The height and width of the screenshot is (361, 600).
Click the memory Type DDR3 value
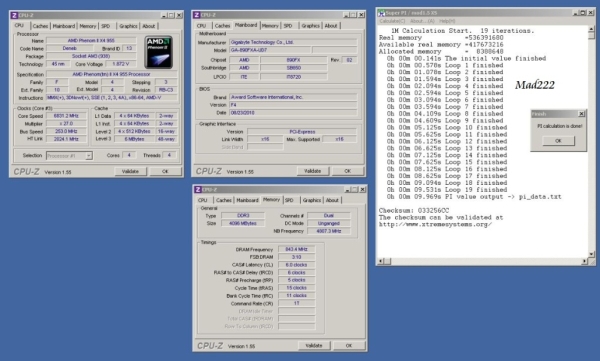pyautogui.click(x=243, y=216)
